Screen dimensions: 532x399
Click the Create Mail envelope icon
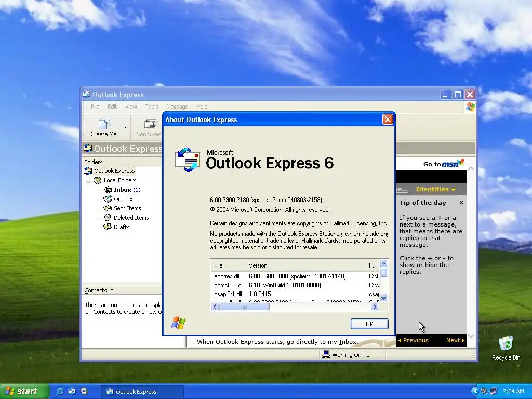(104, 124)
